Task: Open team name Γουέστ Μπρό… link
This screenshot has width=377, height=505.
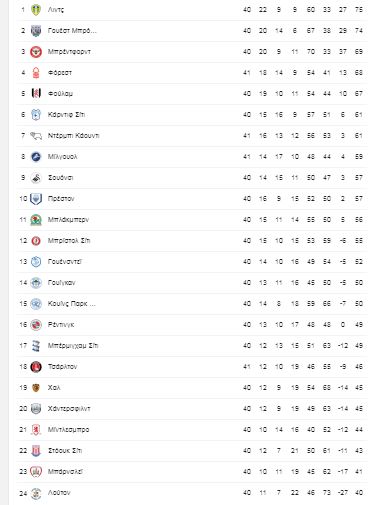Action: point(72,31)
